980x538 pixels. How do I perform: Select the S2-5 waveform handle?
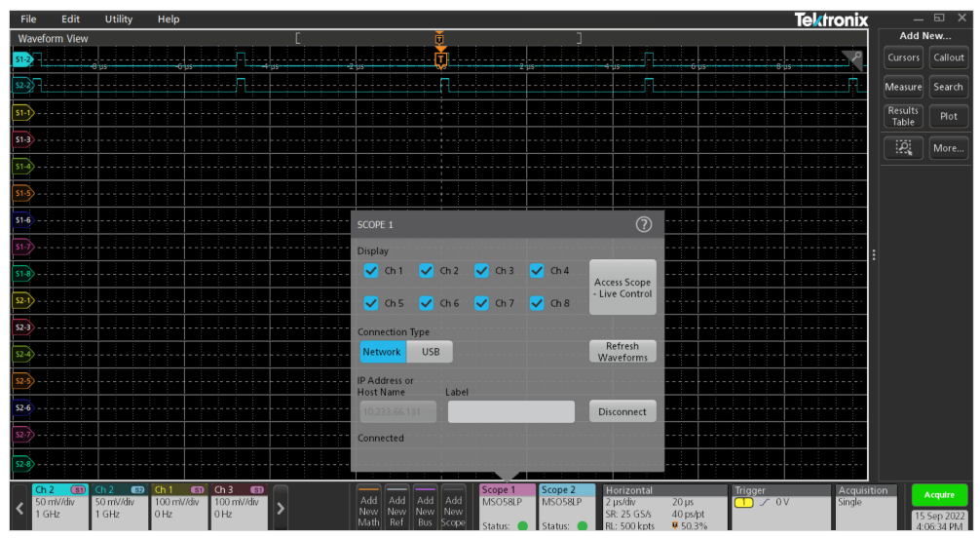(x=23, y=381)
